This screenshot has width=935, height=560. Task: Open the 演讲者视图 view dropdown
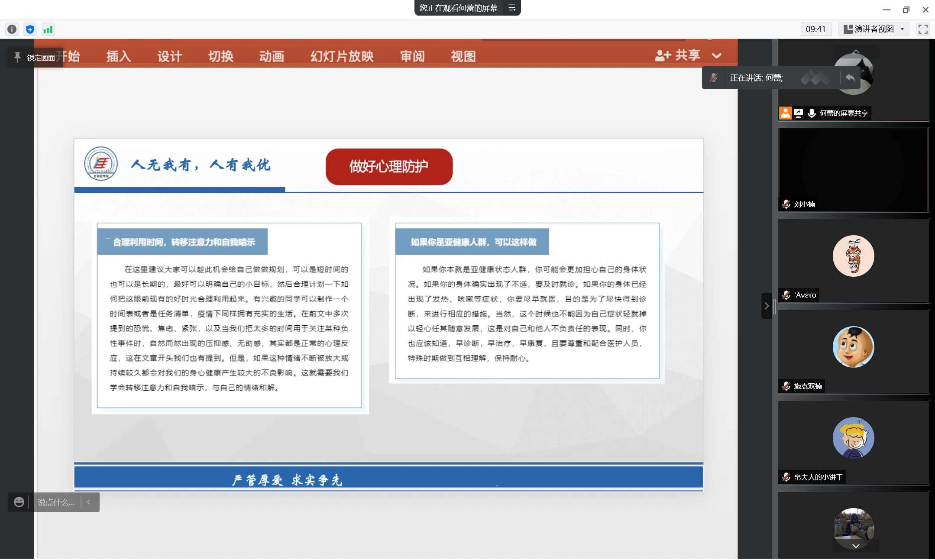[874, 29]
